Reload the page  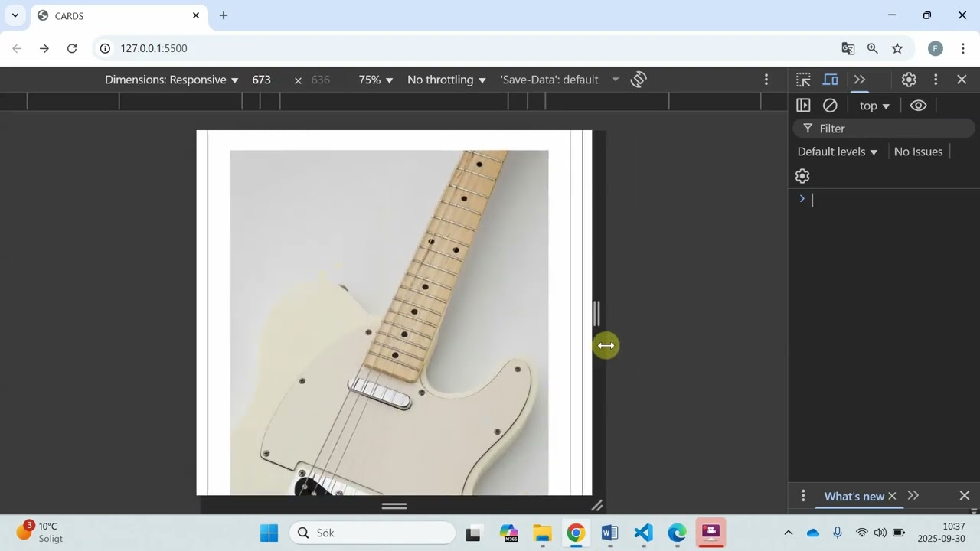[72, 48]
